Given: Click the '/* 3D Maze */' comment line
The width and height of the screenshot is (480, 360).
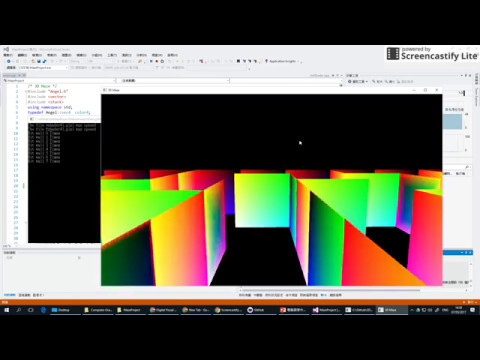Looking at the screenshot, I should click(42, 86).
